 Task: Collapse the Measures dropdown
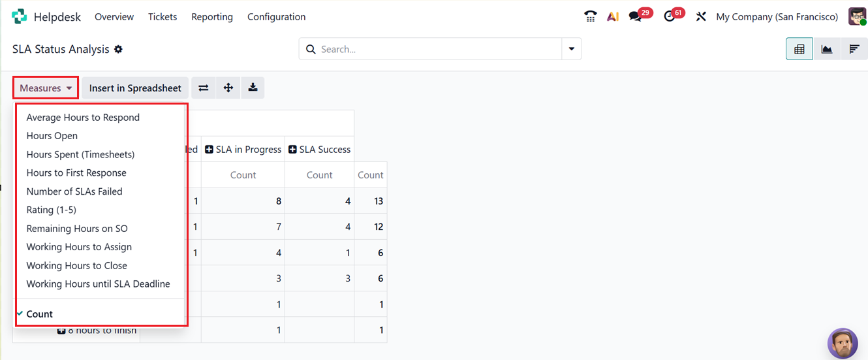[46, 88]
